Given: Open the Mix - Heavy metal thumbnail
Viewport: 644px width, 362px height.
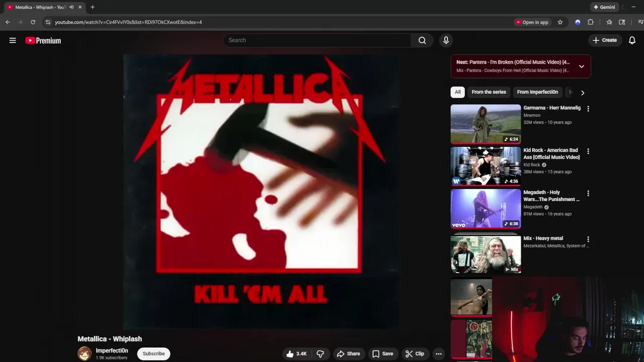Looking at the screenshot, I should [486, 254].
